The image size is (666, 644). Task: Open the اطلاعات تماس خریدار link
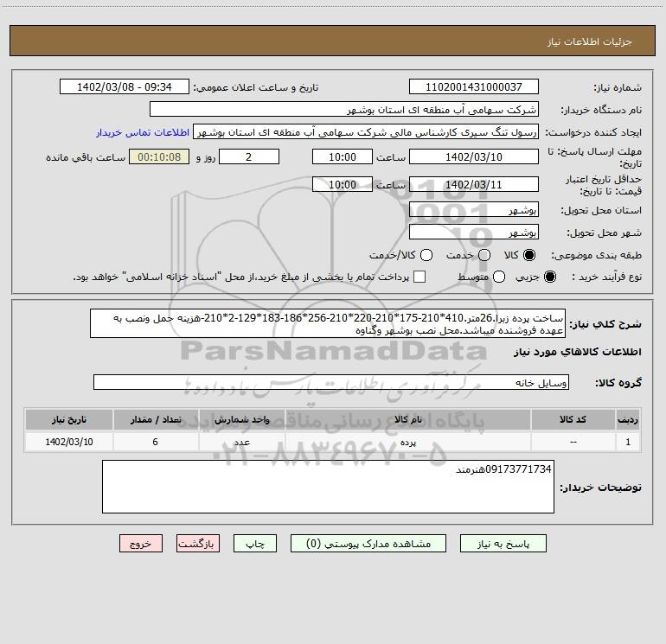pyautogui.click(x=143, y=132)
